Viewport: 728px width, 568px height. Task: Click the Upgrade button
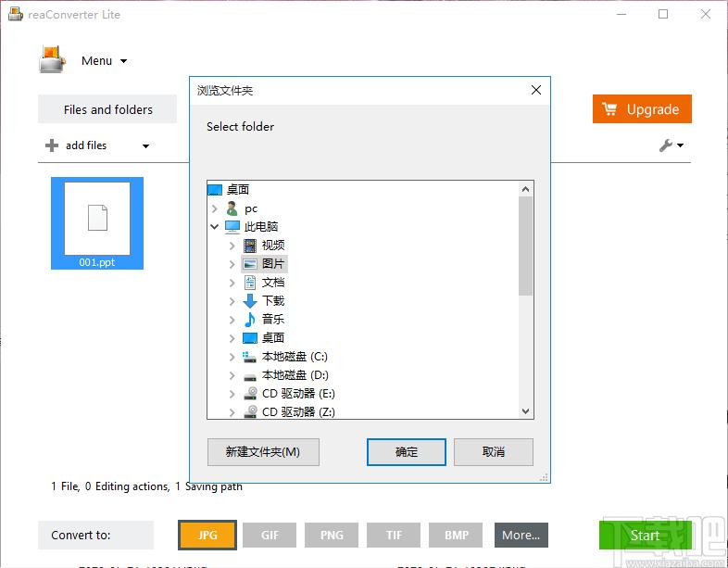tap(642, 109)
